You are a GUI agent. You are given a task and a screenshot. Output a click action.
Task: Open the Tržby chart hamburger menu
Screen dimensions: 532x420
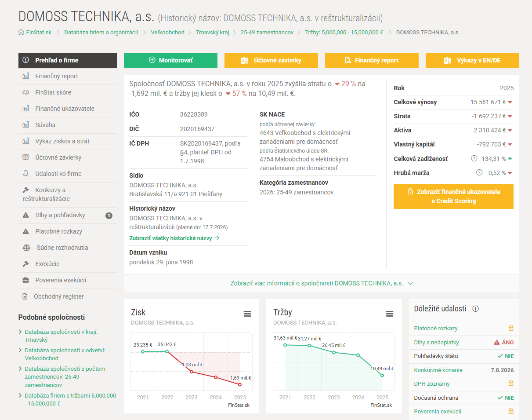[x=390, y=314]
